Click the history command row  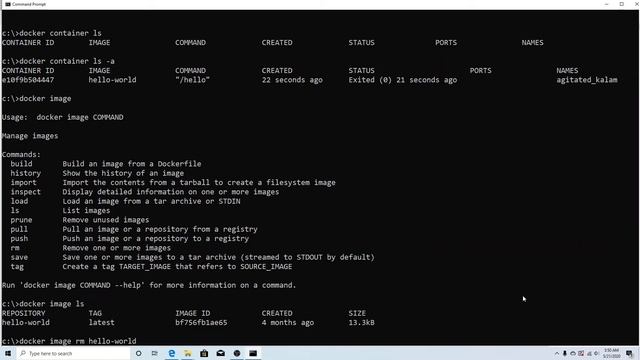[x=97, y=173]
